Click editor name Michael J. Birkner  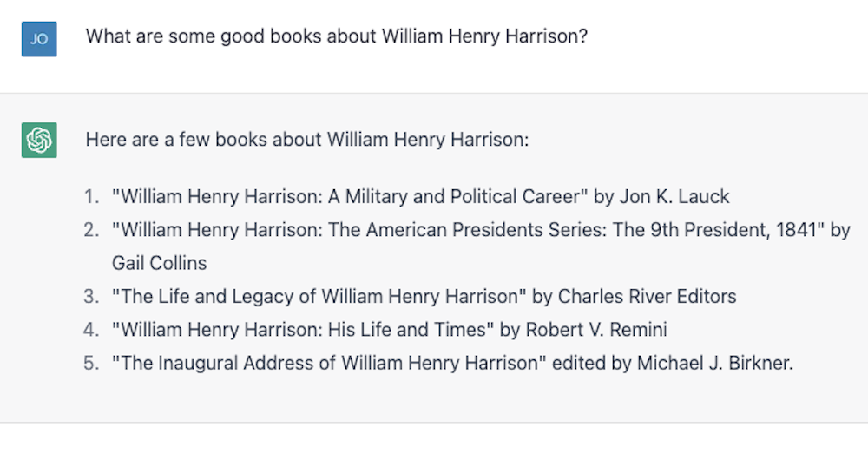coord(714,363)
